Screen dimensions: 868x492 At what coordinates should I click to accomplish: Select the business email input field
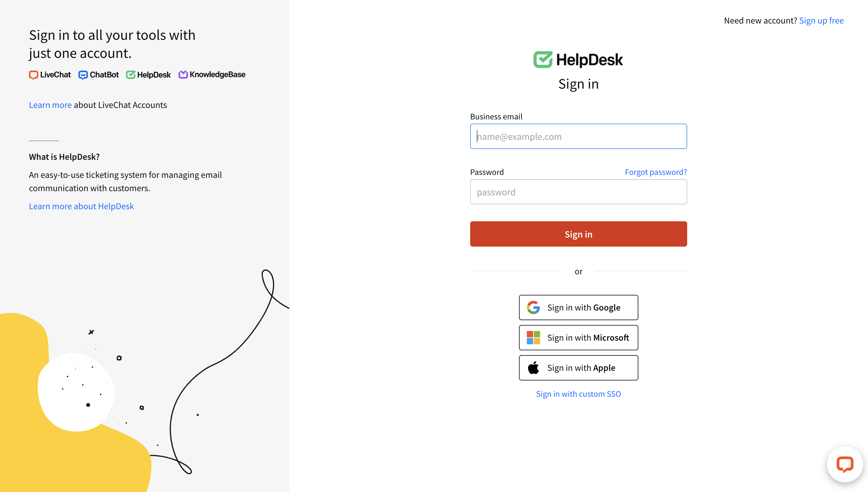578,136
